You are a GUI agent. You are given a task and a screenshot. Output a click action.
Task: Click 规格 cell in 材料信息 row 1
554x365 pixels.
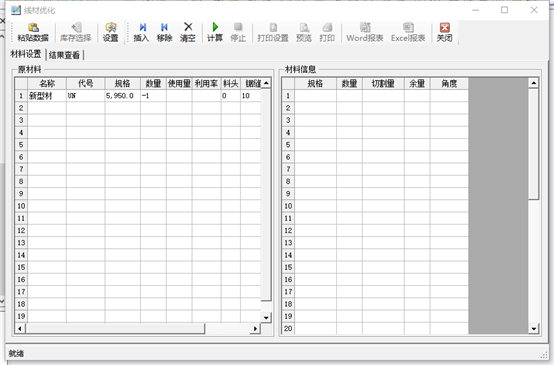(316, 96)
